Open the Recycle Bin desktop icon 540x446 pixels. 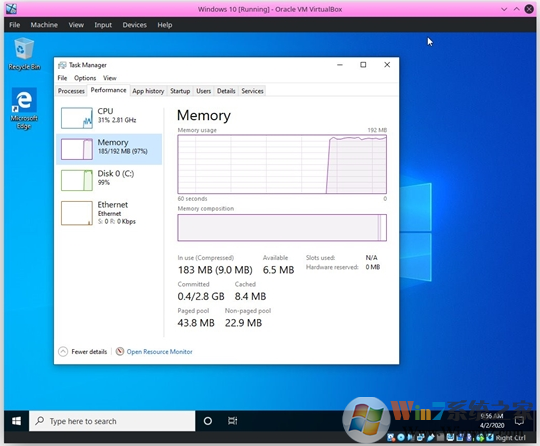[x=24, y=54]
